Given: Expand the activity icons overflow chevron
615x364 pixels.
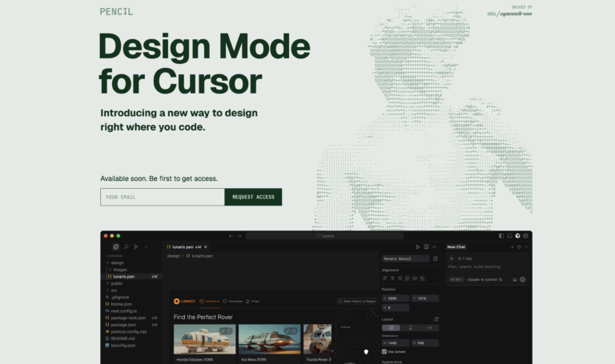Looking at the screenshot, I should point(146,247).
